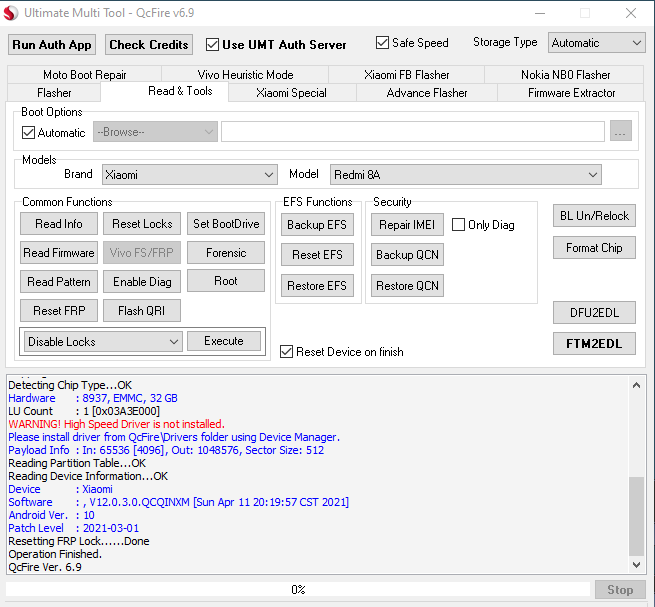Open the Firmware Extractor tab
This screenshot has height=607, width=655.
coord(571,93)
